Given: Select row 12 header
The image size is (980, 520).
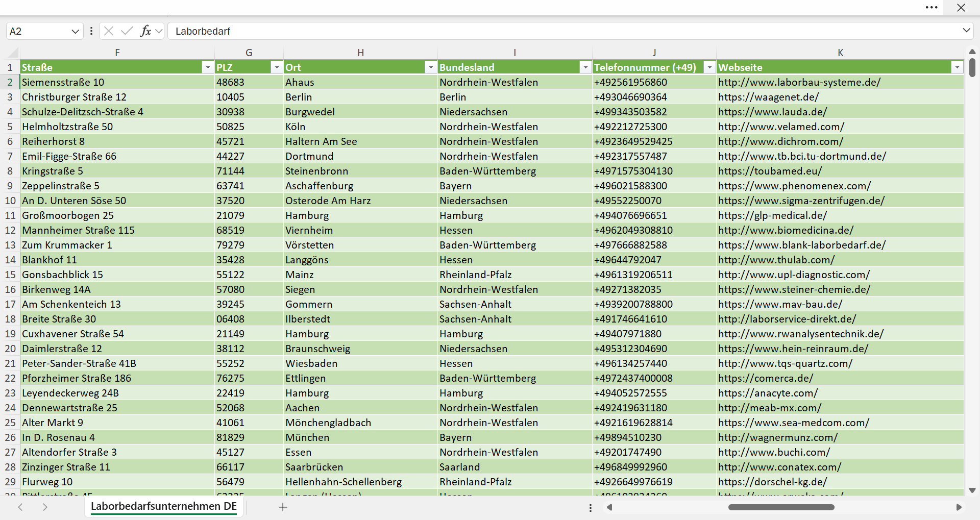Looking at the screenshot, I should (10, 230).
